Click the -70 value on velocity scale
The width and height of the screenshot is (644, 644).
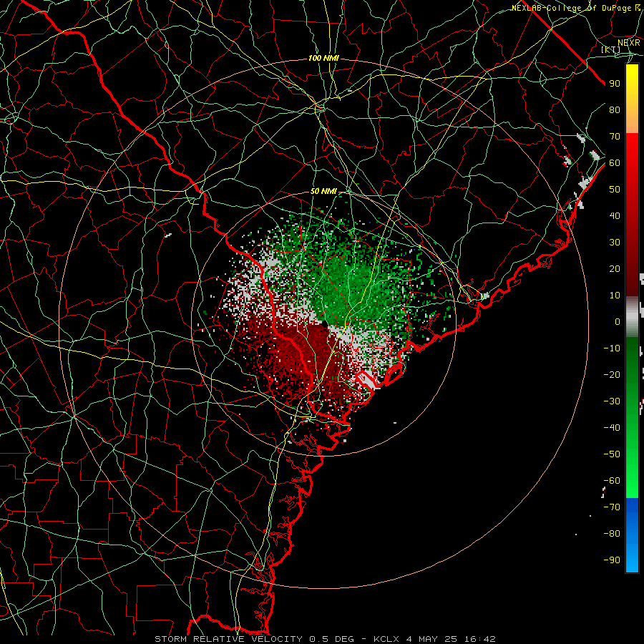612,507
